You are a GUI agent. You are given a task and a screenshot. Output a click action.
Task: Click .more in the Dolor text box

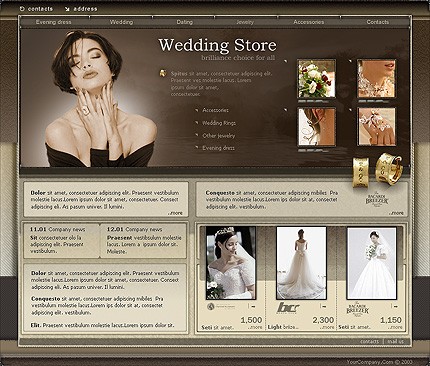point(175,213)
